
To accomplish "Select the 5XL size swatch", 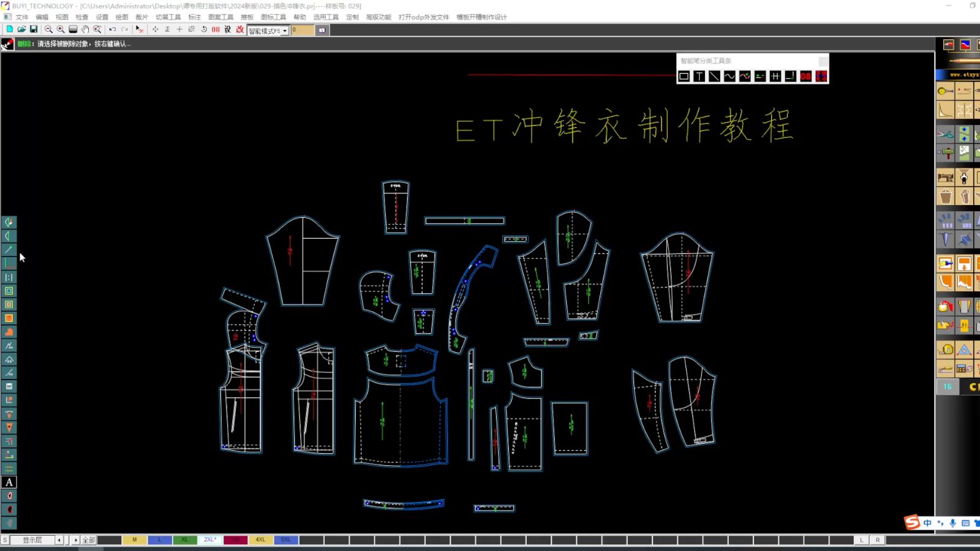I will [x=286, y=540].
